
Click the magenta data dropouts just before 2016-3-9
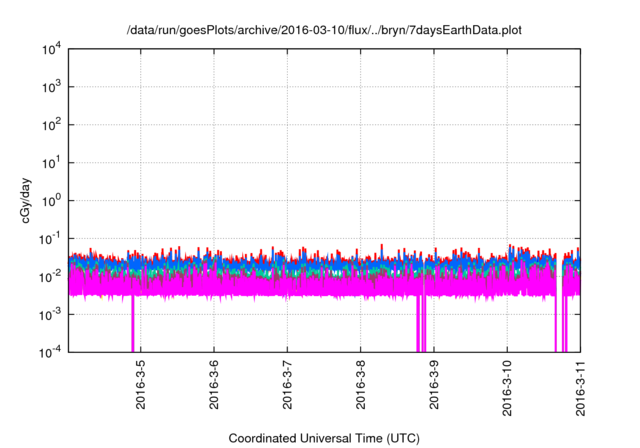point(421,324)
